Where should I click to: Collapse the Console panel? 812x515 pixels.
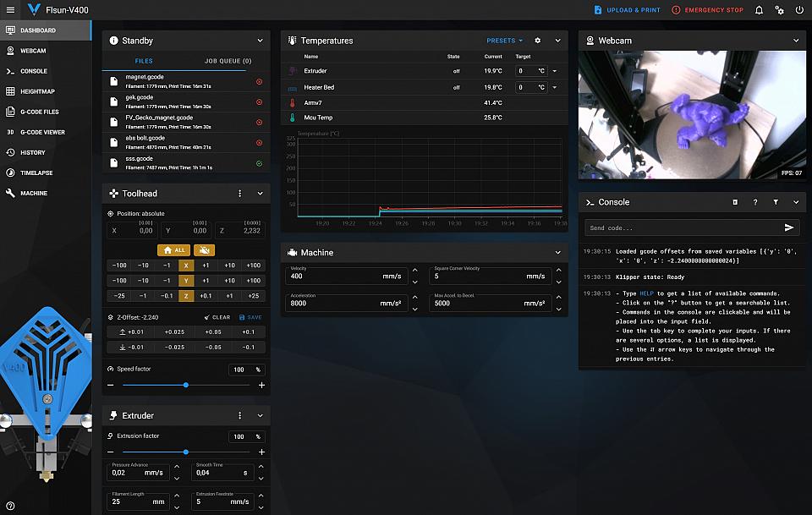(796, 202)
